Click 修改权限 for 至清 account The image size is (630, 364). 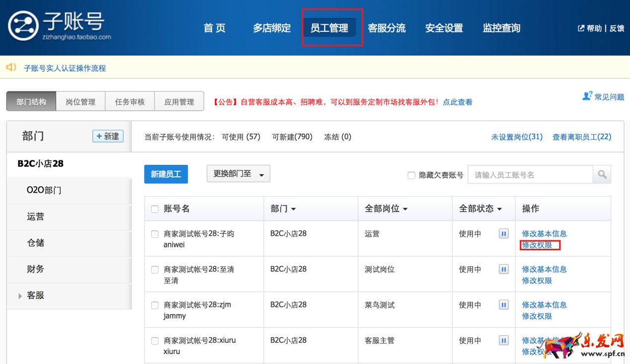click(x=537, y=281)
